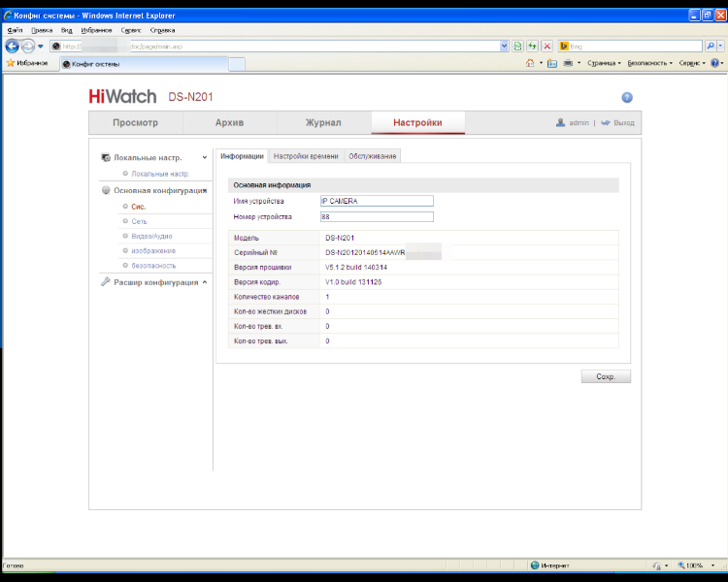Open the изображение sidebar item

153,251
